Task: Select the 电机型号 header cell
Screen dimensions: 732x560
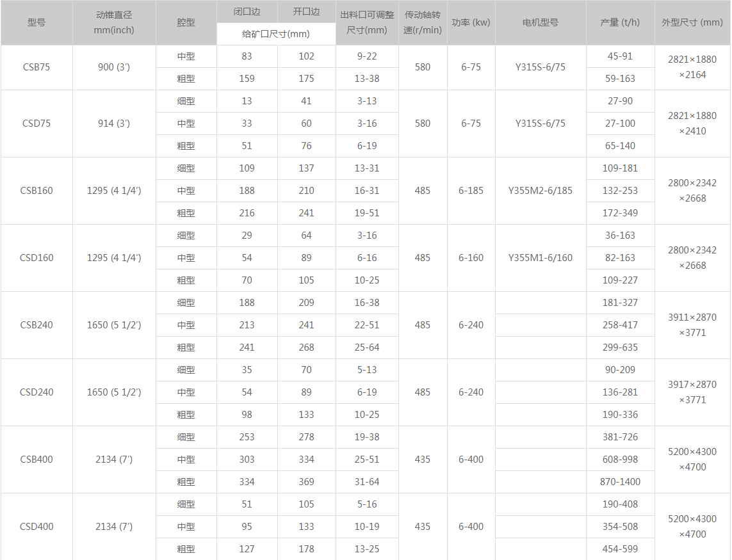Action: [x=540, y=22]
